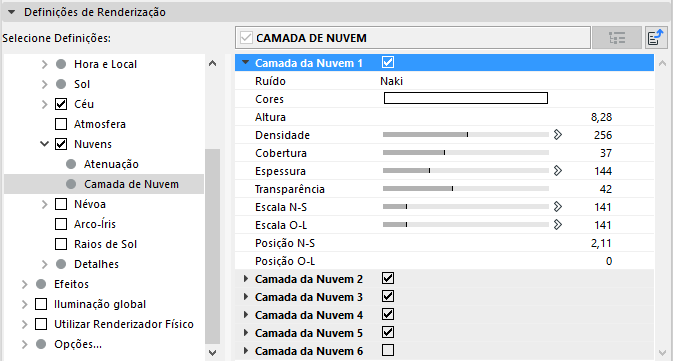The height and width of the screenshot is (361, 673).
Task: Click the Opções bullet icon
Action: click(41, 344)
